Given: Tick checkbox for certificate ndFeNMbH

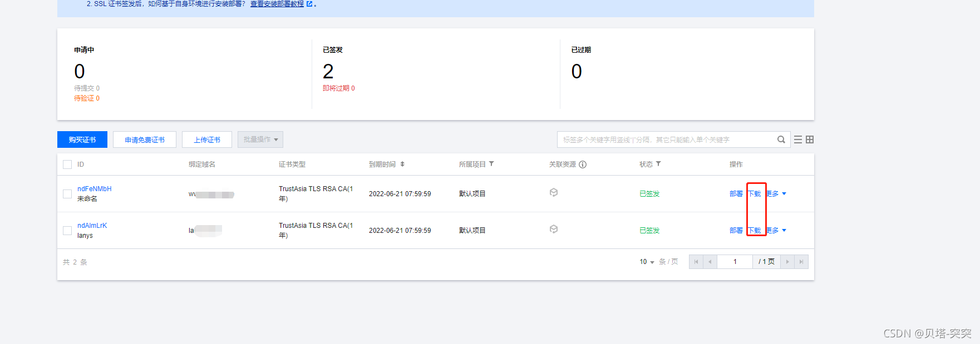Looking at the screenshot, I should [x=67, y=194].
